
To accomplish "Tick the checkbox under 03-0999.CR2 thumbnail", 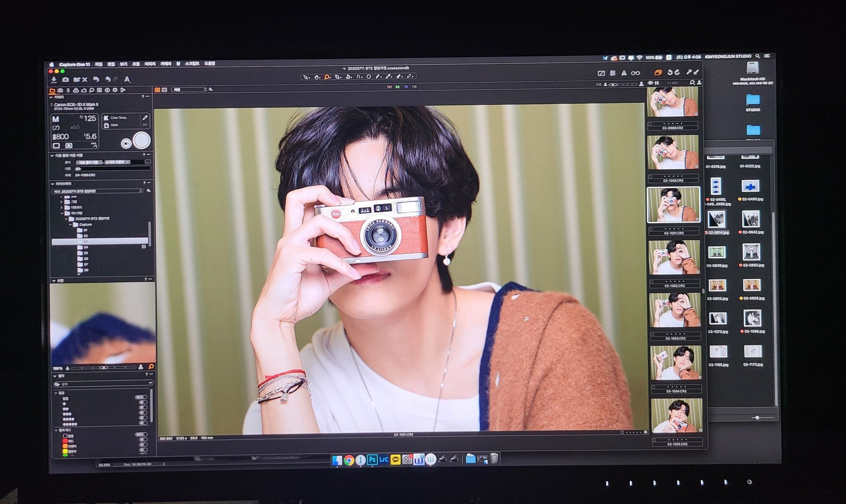I will [650, 123].
